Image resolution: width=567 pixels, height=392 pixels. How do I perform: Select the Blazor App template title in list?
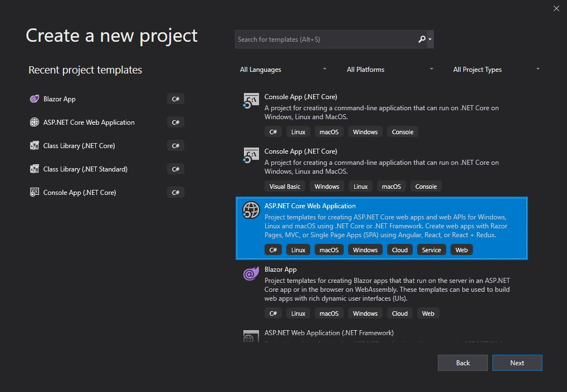pos(280,269)
